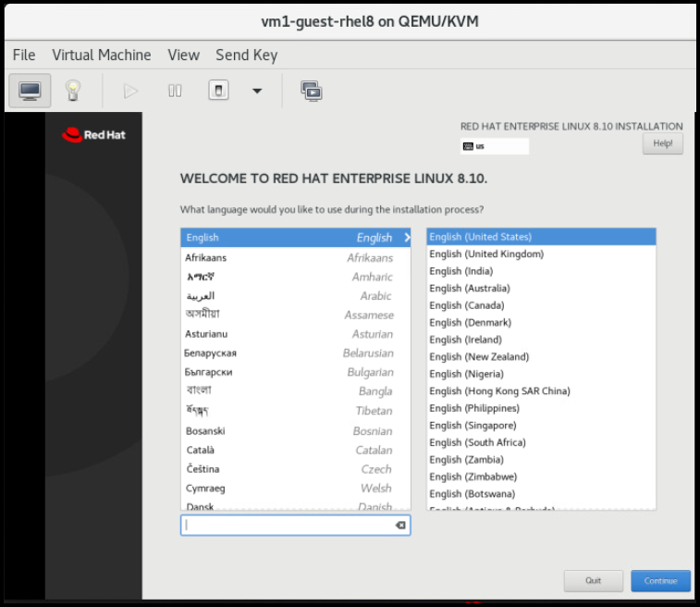The image size is (700, 607).
Task: Show the graphical console view
Action: click(30, 91)
